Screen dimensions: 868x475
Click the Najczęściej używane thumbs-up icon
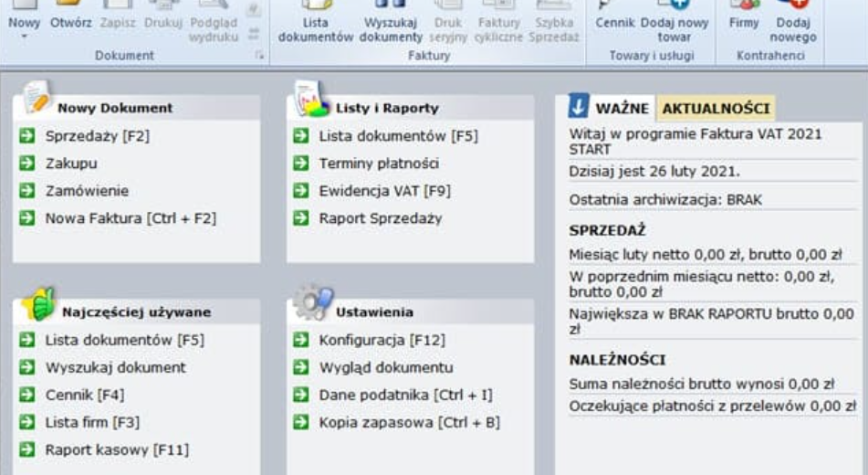tap(38, 303)
